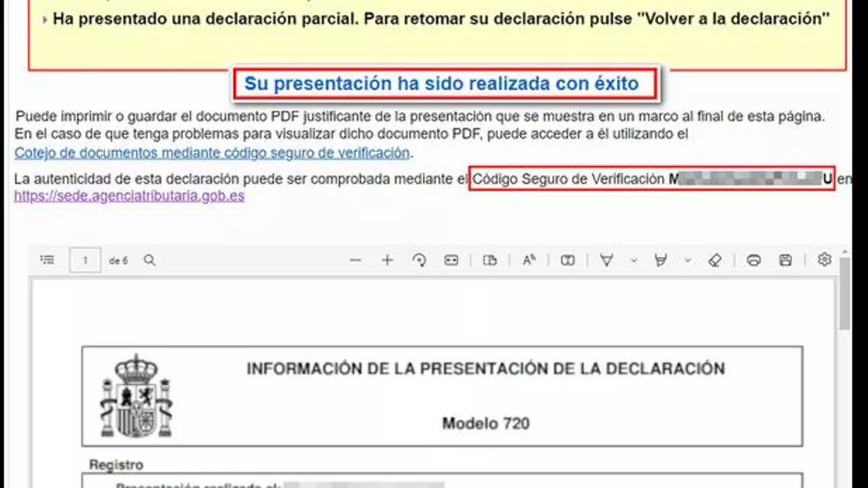The width and height of the screenshot is (868, 488).
Task: Toggle the PDF toolbar text mode icon
Action: 568,260
